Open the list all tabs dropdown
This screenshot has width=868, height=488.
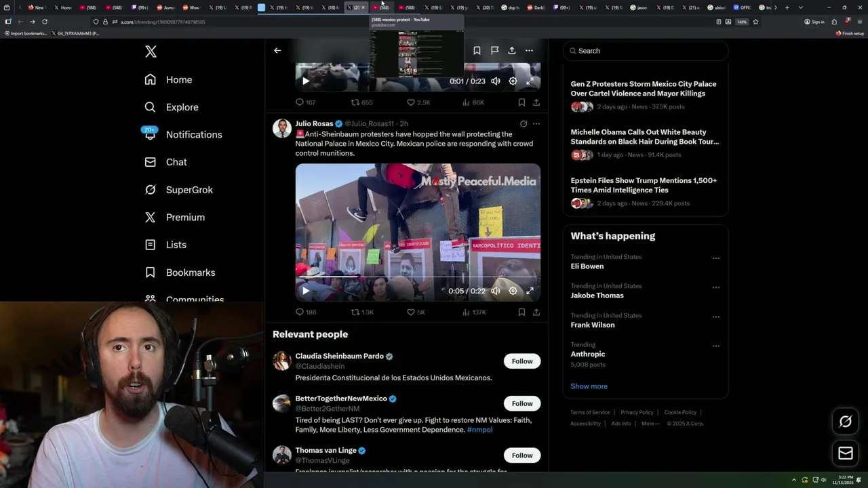coord(801,7)
